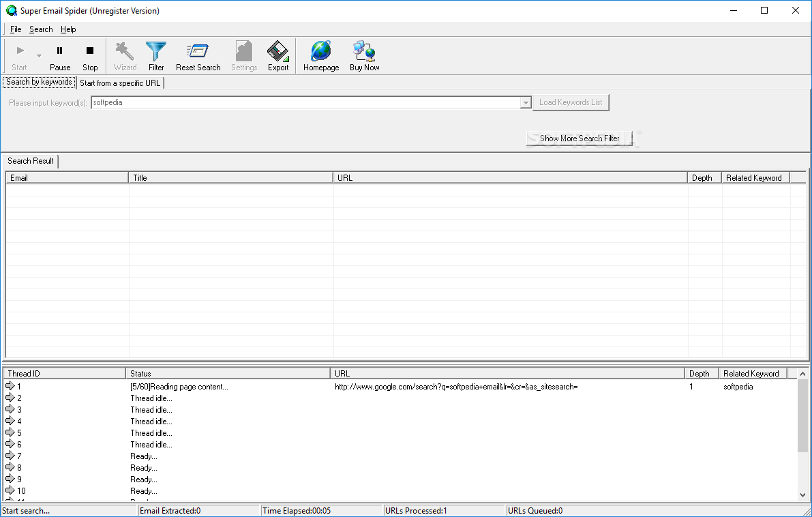Click thread list scrollbar down arrow
This screenshot has height=517, width=812.
[x=802, y=494]
